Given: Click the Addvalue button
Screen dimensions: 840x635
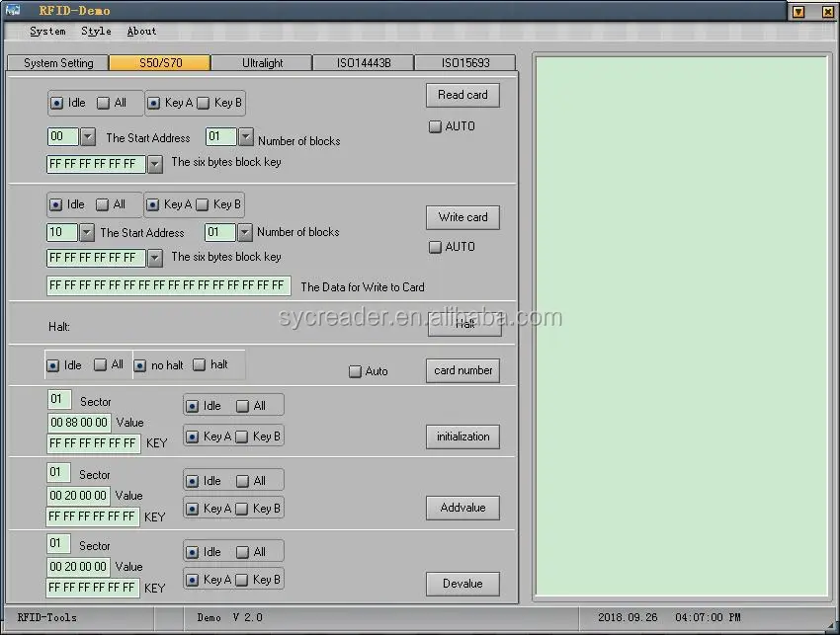Looking at the screenshot, I should [x=462, y=508].
